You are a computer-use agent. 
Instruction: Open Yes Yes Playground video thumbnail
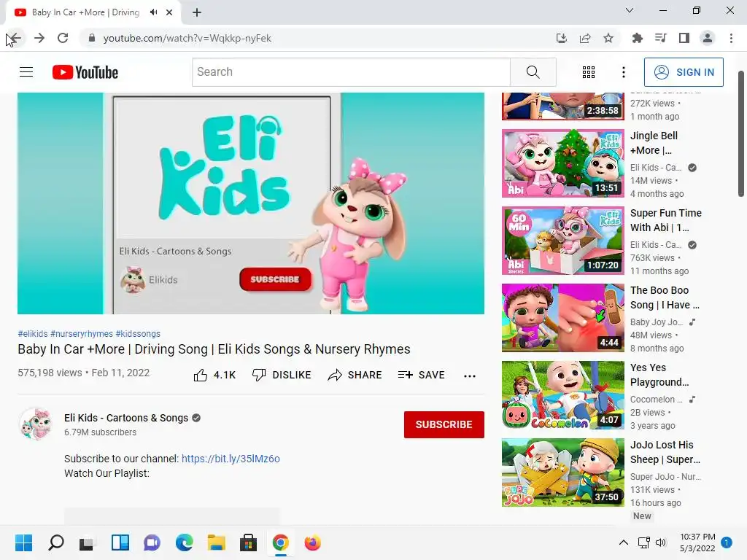(562, 395)
